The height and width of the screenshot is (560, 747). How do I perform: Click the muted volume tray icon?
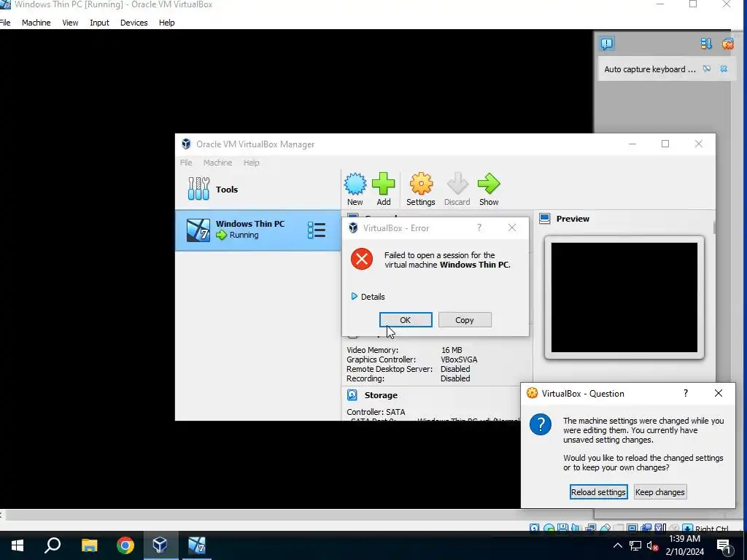pyautogui.click(x=652, y=545)
